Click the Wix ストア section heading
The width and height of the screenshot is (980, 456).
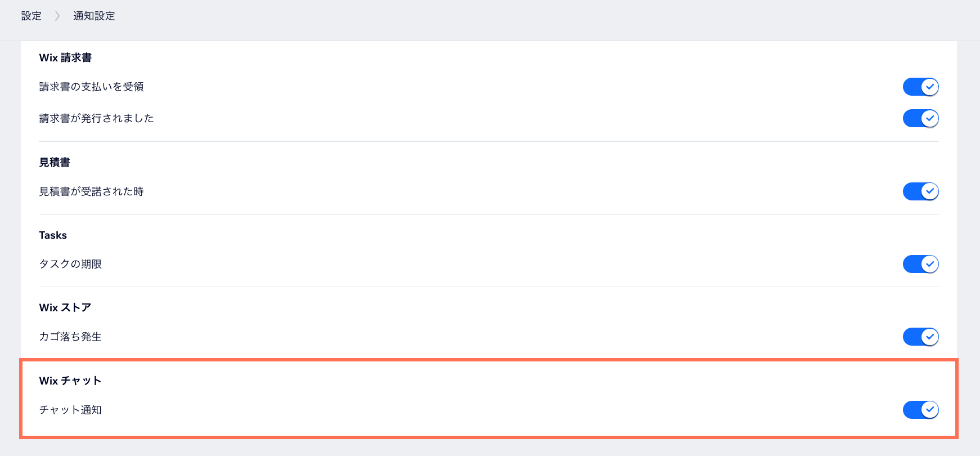pyautogui.click(x=65, y=308)
